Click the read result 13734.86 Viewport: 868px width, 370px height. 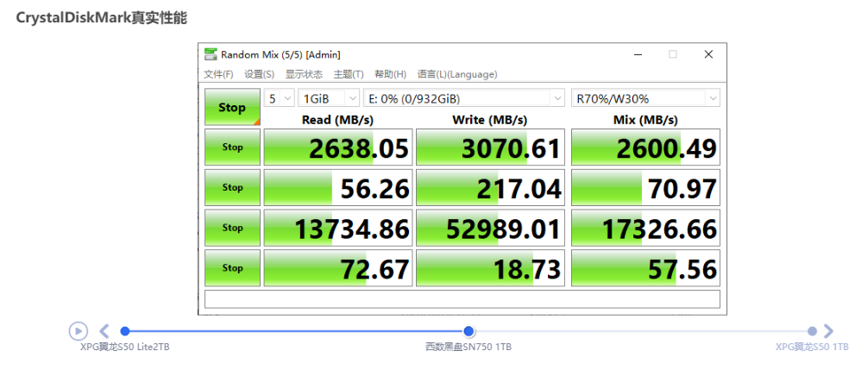pyautogui.click(x=338, y=228)
